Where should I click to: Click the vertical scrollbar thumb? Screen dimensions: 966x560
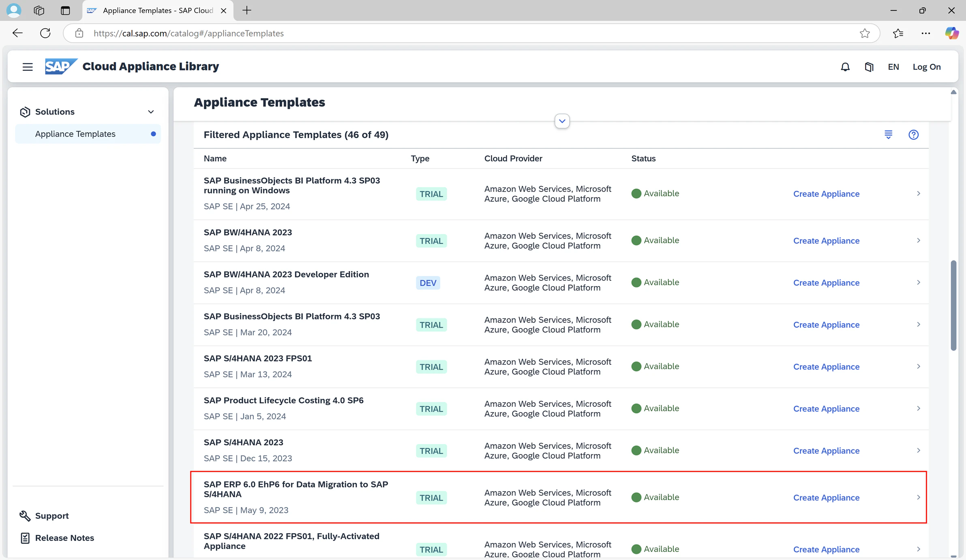click(x=953, y=306)
